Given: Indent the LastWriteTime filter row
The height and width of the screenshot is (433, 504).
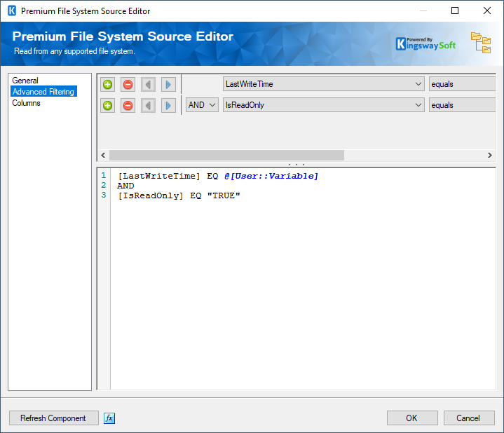Looking at the screenshot, I should click(x=168, y=85).
